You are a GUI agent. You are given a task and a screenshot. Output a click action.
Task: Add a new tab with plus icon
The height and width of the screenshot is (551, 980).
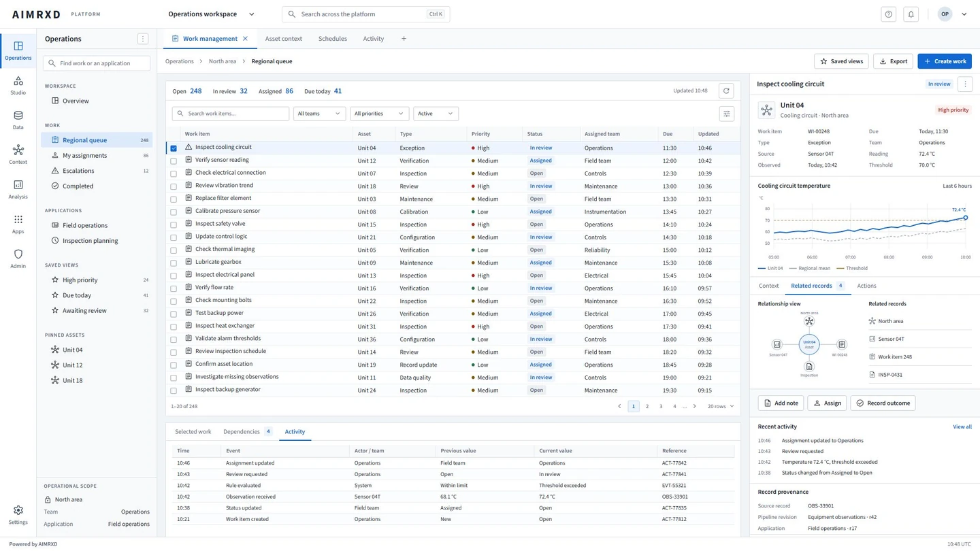point(404,39)
